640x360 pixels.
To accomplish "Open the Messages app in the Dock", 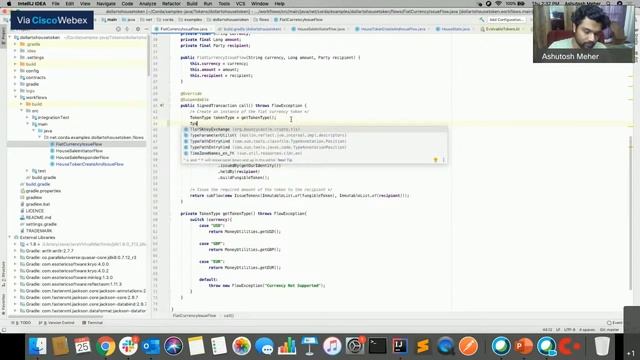I will [264, 346].
